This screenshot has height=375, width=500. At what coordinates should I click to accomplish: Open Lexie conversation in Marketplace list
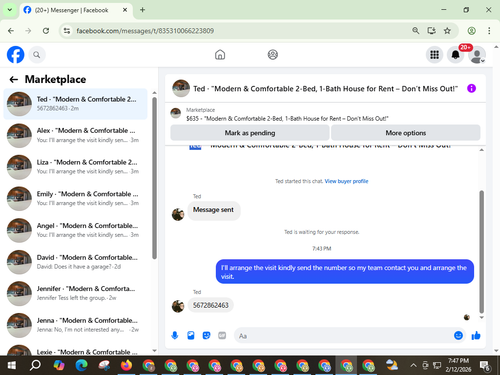75,350
